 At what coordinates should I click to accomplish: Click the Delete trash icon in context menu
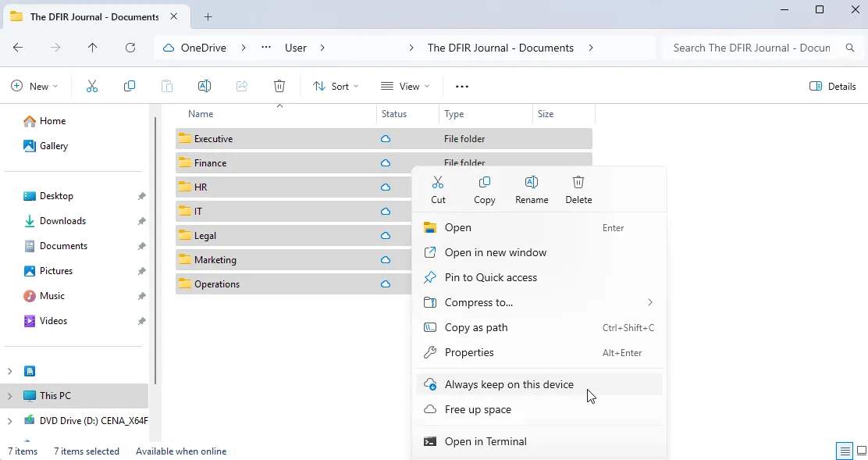coord(578,183)
